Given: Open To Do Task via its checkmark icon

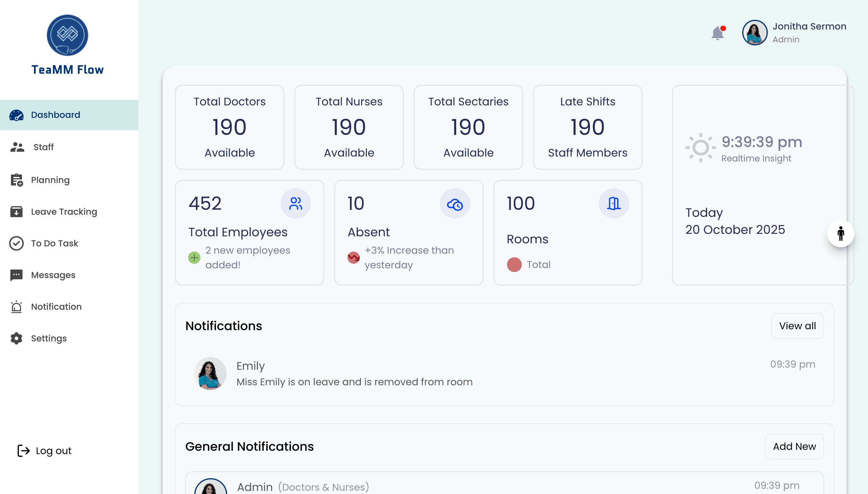Looking at the screenshot, I should point(17,243).
